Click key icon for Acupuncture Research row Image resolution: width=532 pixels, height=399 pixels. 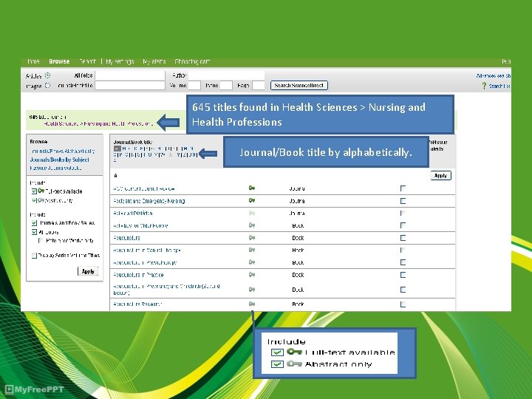pyautogui.click(x=252, y=304)
